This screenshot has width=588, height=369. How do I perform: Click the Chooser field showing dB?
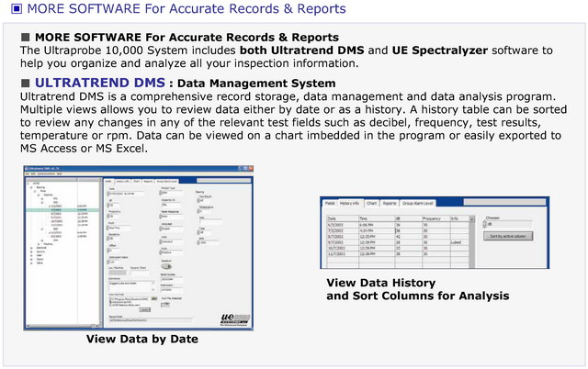pyautogui.click(x=509, y=224)
